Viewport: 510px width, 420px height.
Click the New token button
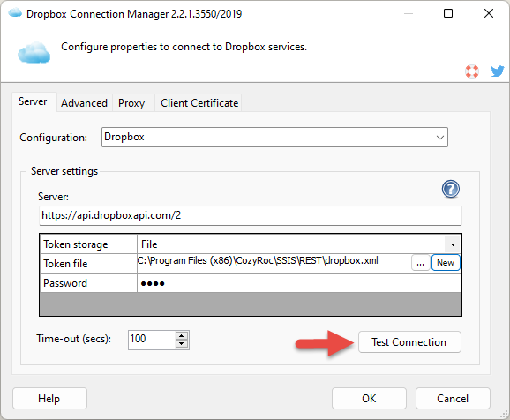(x=446, y=263)
